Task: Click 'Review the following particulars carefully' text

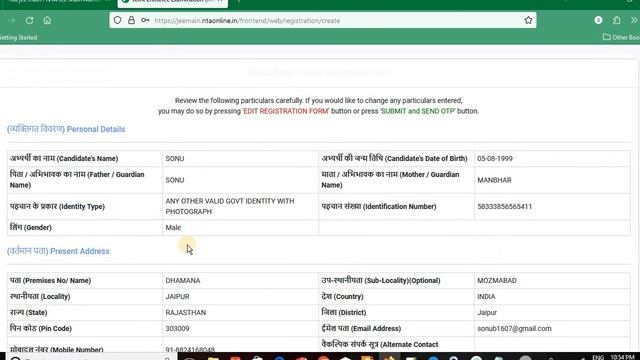Action: coord(239,100)
